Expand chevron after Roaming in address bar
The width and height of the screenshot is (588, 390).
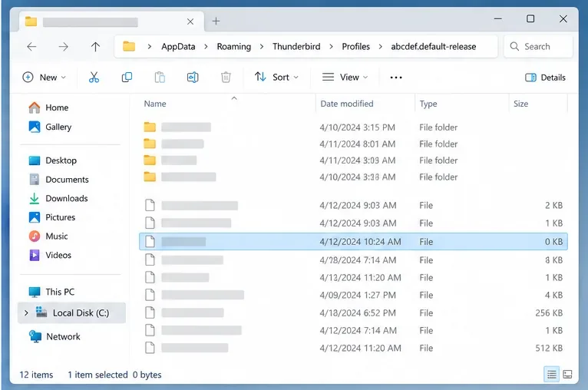tap(262, 47)
